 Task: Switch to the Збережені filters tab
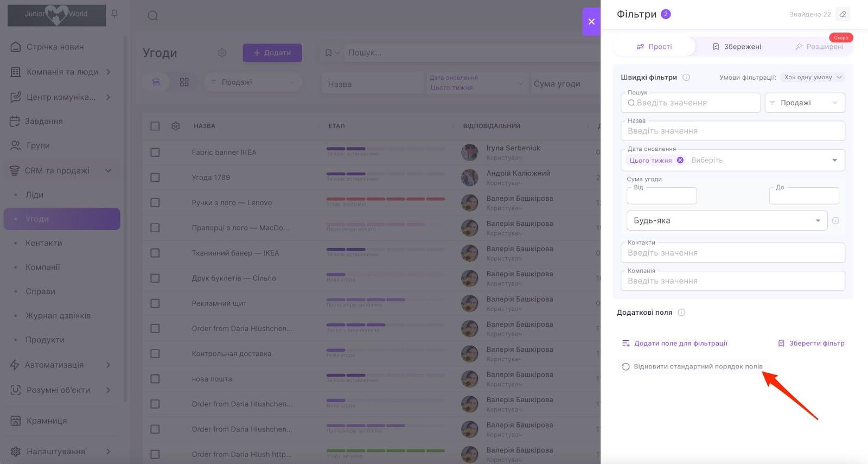click(x=736, y=47)
